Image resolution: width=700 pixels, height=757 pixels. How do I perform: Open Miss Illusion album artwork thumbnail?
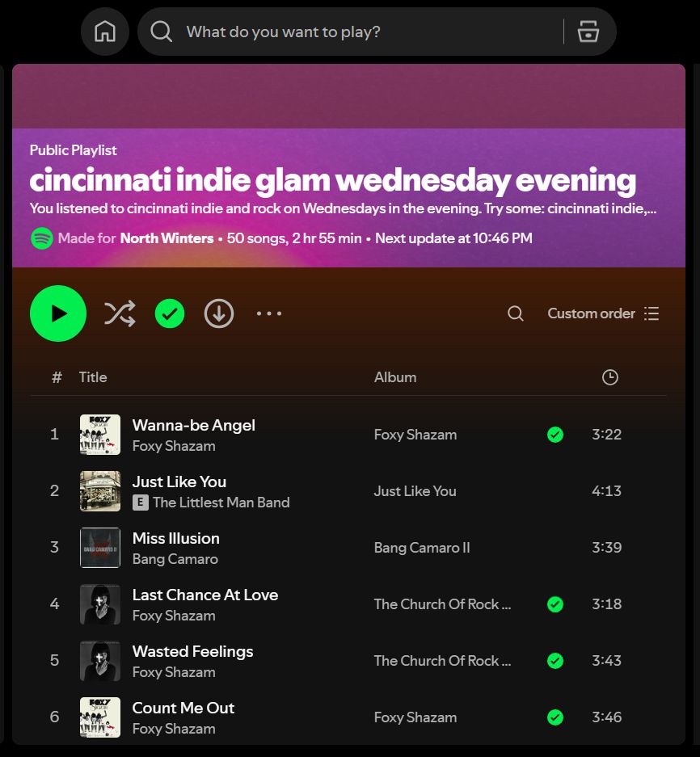pyautogui.click(x=100, y=548)
